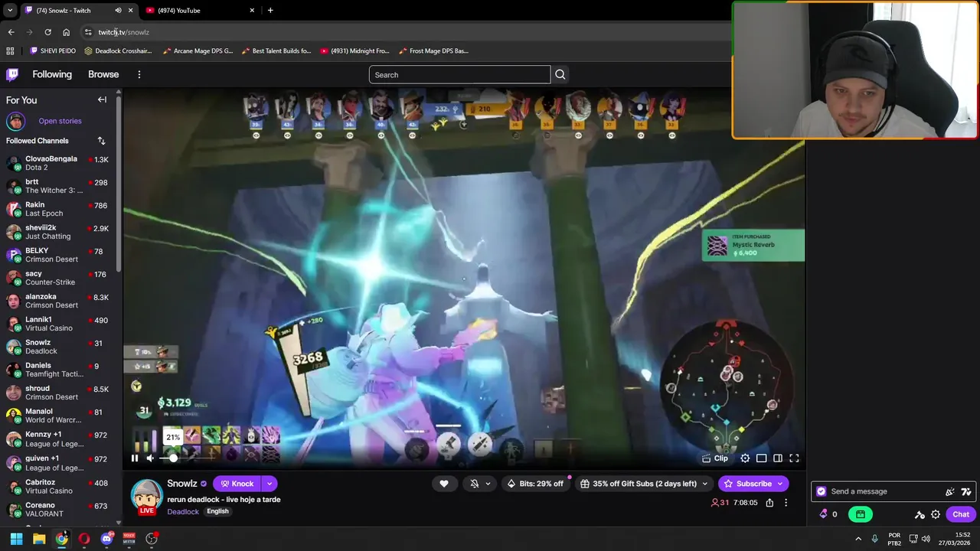Open the Arcane Mage DPS bookmark
Viewport: 980px width, 551px height.
coord(198,51)
